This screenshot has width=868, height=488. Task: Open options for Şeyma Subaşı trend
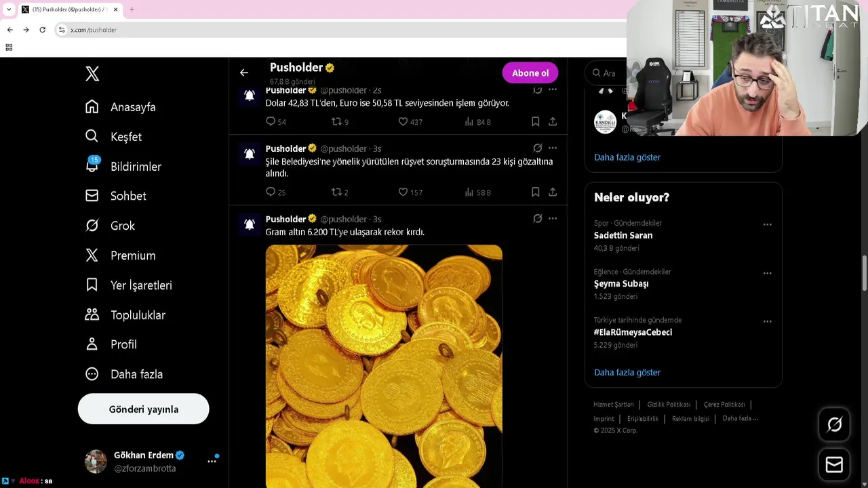click(767, 273)
